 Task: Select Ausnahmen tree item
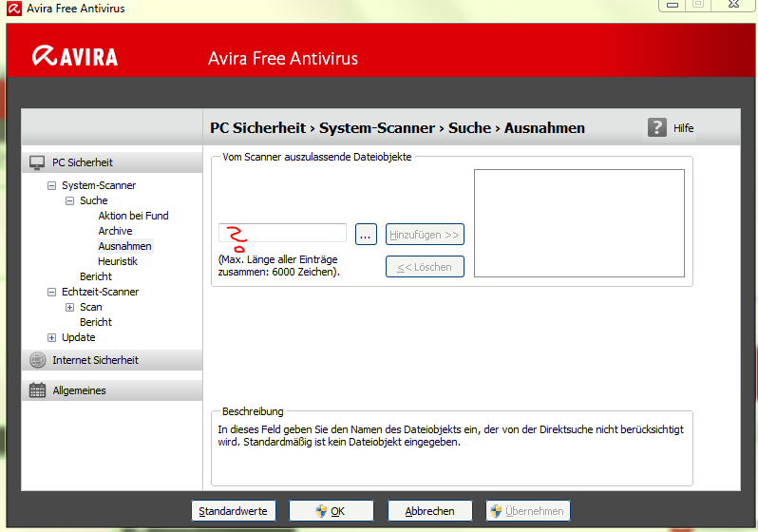pos(124,246)
